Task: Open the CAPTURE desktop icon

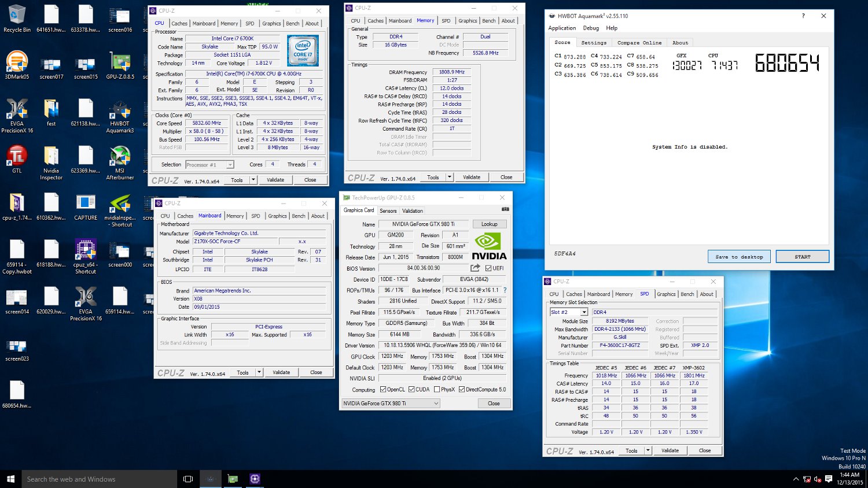Action: click(86, 207)
